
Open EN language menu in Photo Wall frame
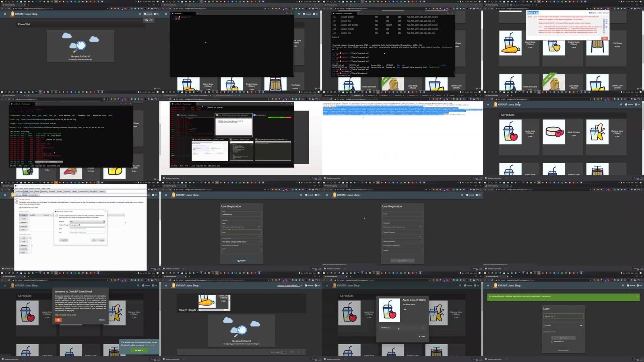156,14
